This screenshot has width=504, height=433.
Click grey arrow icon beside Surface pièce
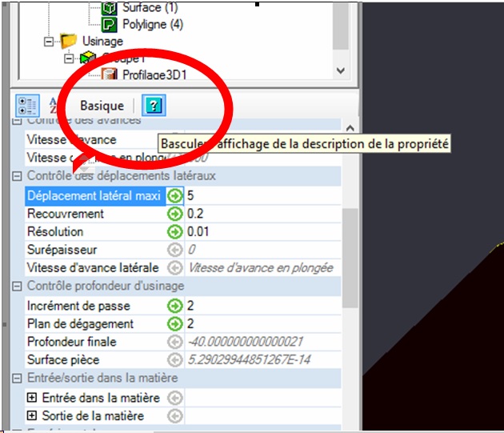[175, 360]
